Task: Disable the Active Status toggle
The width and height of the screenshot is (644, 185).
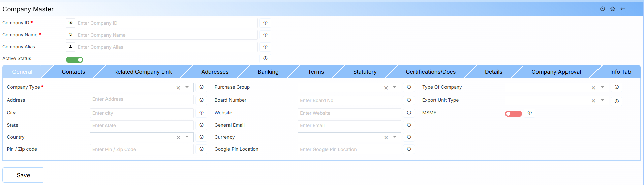Action: 74,60
